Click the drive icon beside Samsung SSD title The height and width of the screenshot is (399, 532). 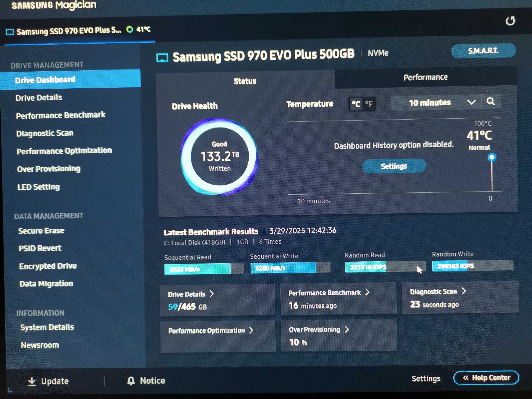pyautogui.click(x=162, y=58)
